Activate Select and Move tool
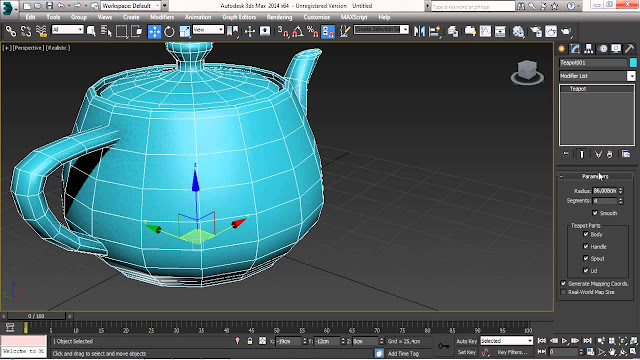The width and height of the screenshot is (640, 360). pos(154,31)
